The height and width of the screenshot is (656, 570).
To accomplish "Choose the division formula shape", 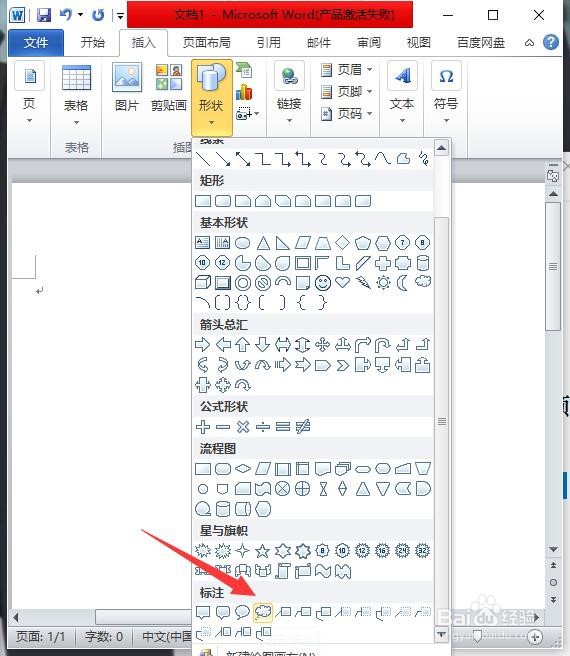I will 263,427.
